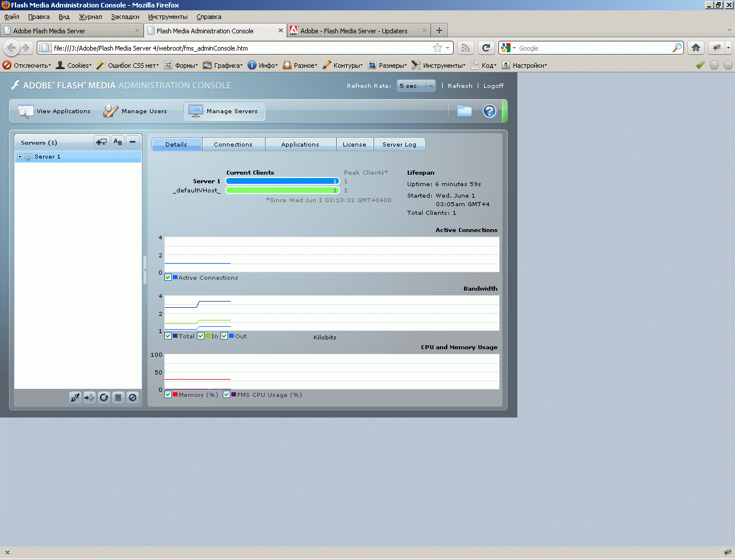The width and height of the screenshot is (735, 560).
Task: Toggle the Out bandwidth checkbox
Action: tap(224, 336)
